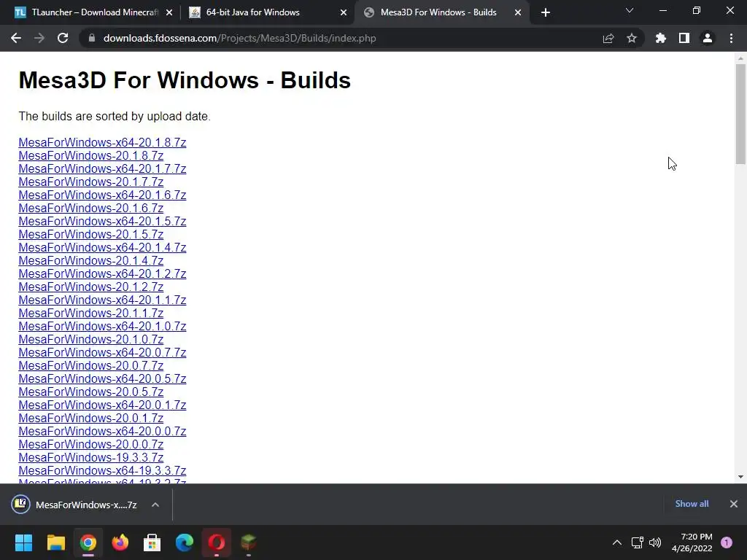747x560 pixels.
Task: Click the forward navigation arrow
Action: pos(39,38)
